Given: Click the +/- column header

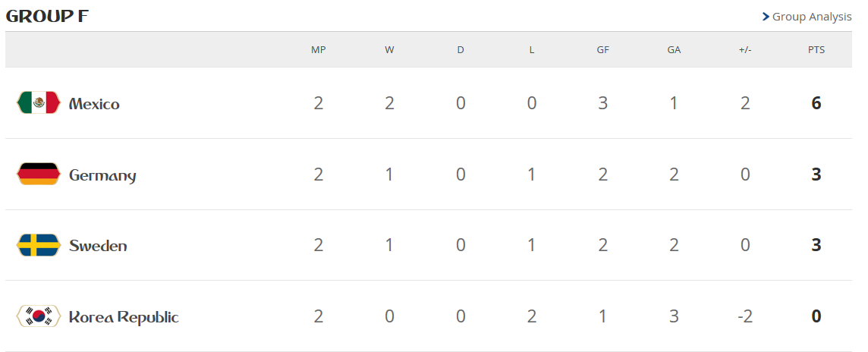Looking at the screenshot, I should [x=745, y=50].
